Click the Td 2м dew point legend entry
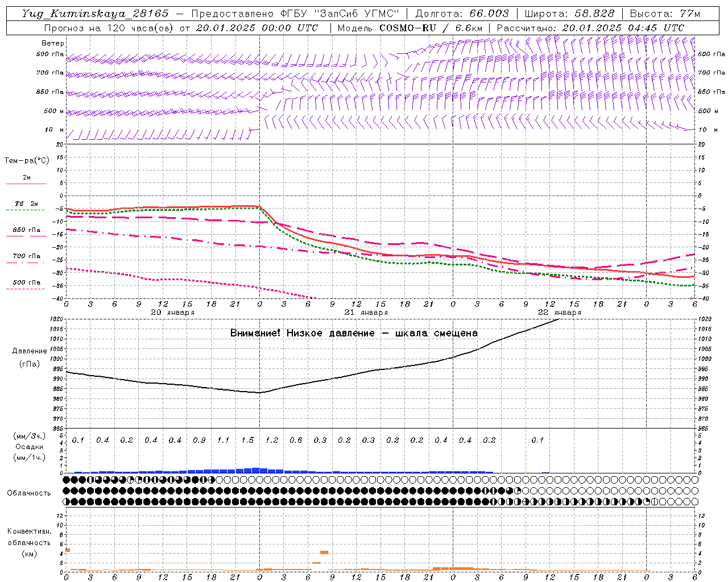 click(26, 203)
